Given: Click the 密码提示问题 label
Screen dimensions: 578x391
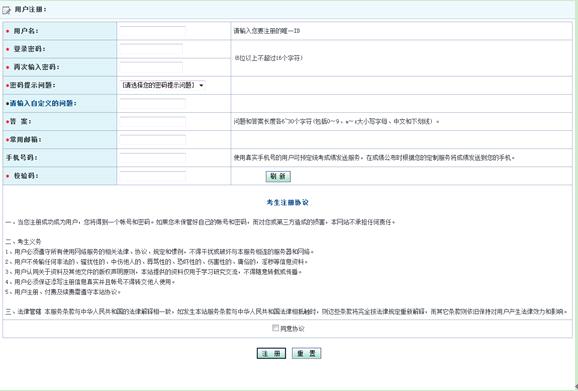Looking at the screenshot, I should [32, 85].
